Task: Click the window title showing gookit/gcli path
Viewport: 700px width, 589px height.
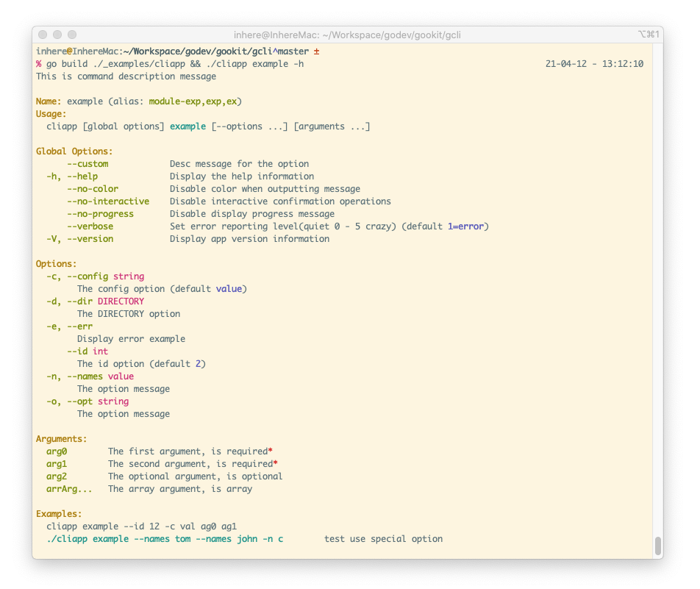Action: [x=350, y=34]
